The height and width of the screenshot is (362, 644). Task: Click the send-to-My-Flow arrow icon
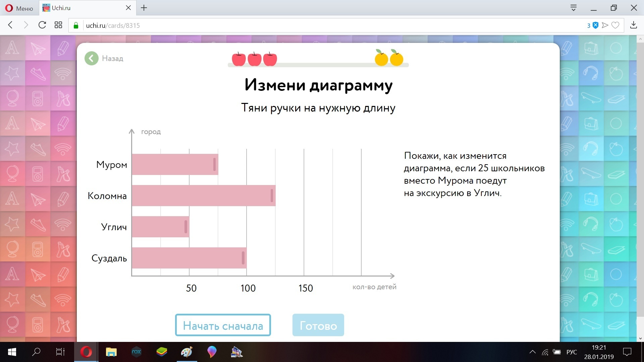(605, 25)
